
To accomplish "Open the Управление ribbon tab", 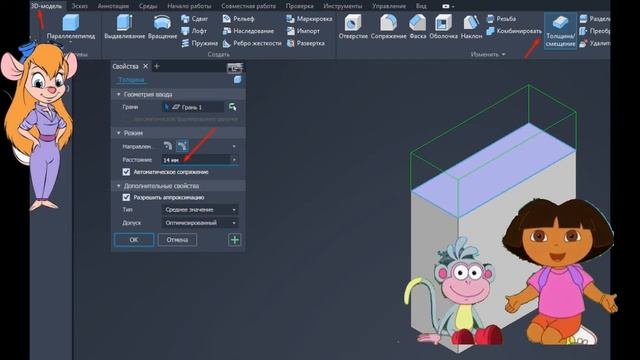I will (389, 6).
